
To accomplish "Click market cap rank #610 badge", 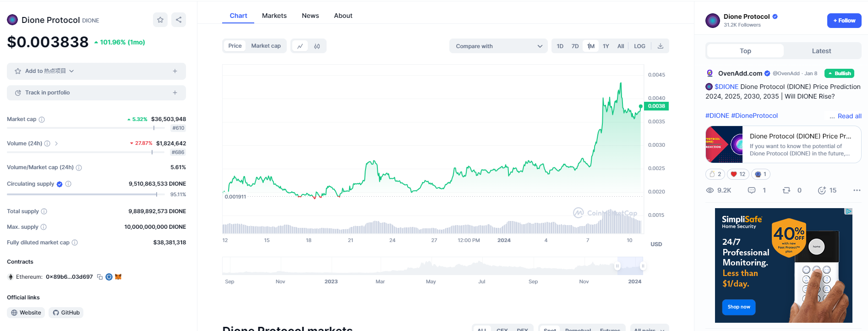I will [178, 128].
